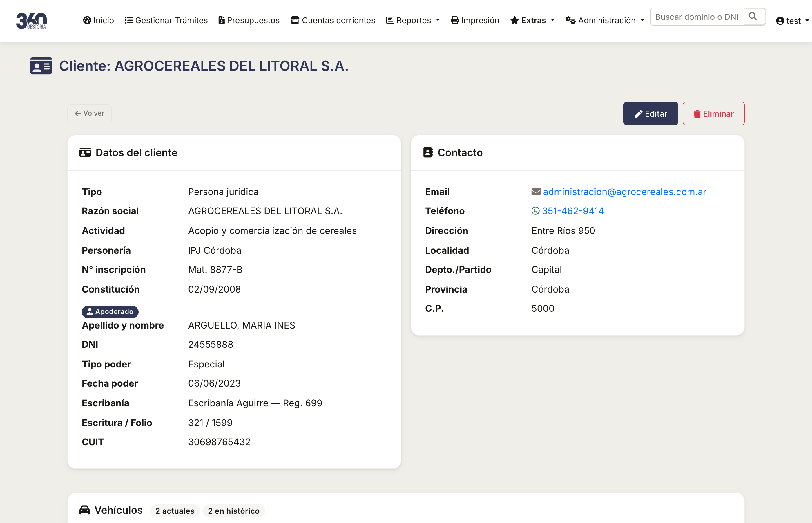The height and width of the screenshot is (523, 812).
Task: Click the 2 actuales badge
Action: (175, 511)
